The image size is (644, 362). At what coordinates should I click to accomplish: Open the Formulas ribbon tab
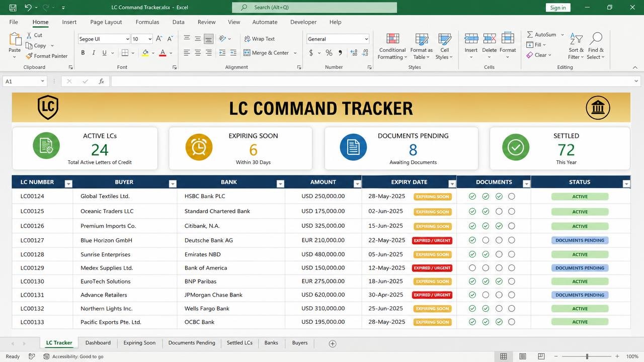pyautogui.click(x=147, y=22)
